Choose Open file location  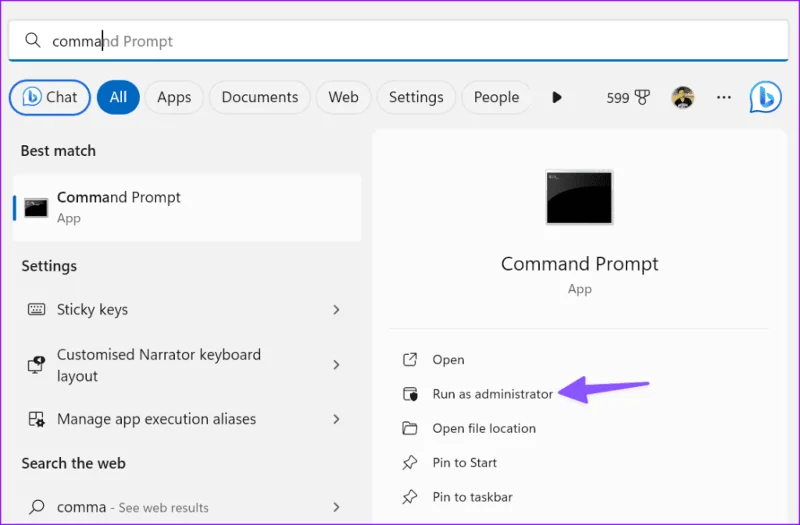pos(484,428)
